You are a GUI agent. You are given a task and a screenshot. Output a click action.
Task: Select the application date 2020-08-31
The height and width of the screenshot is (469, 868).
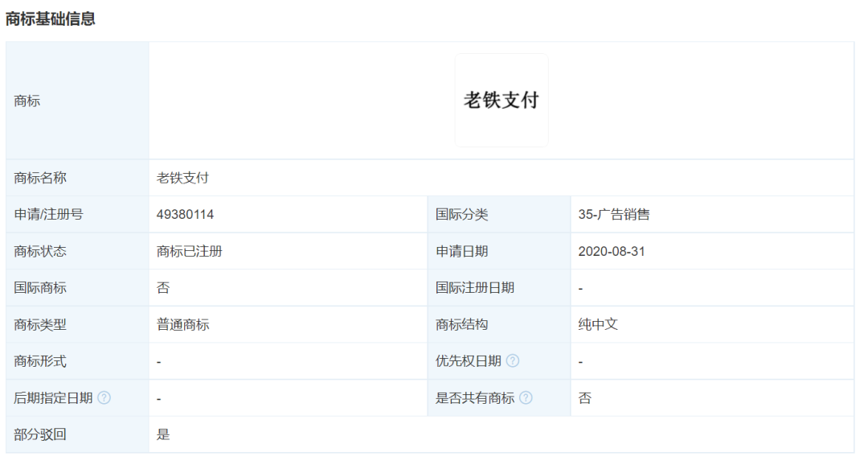(x=612, y=251)
